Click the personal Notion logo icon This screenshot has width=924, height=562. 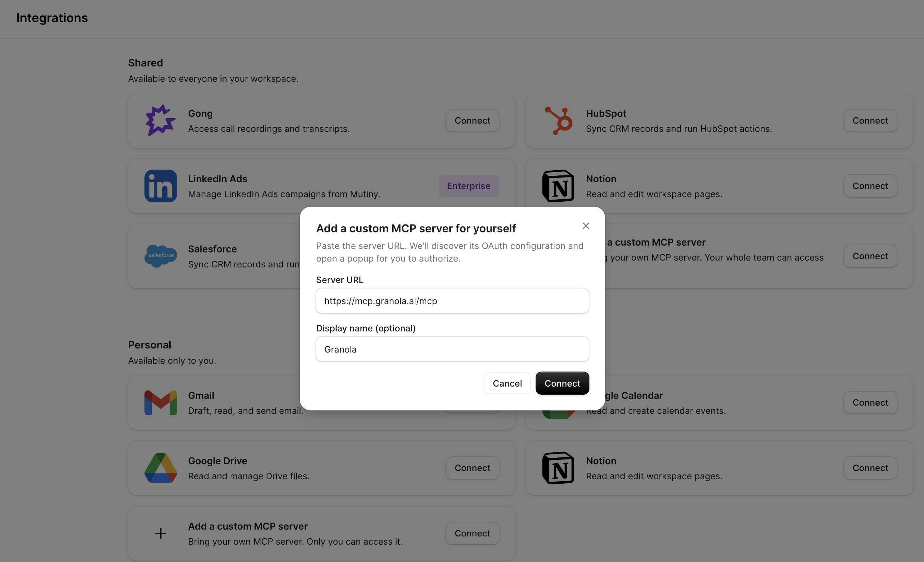(558, 468)
